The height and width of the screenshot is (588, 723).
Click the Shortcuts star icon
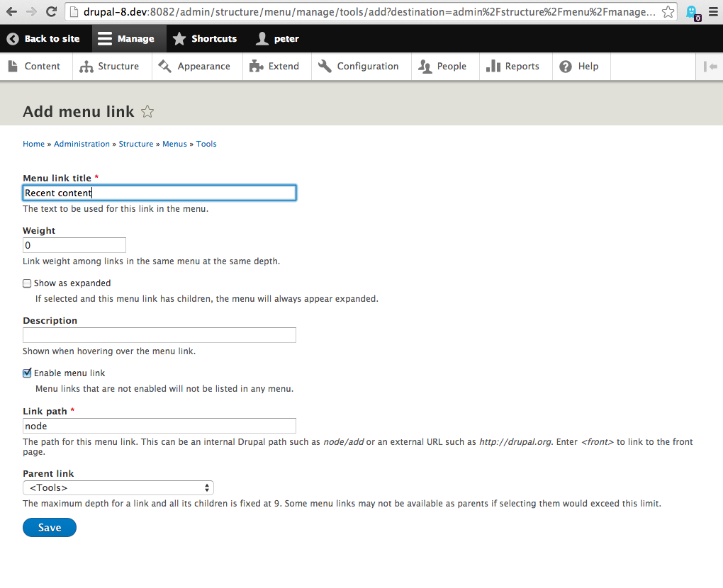tap(179, 39)
